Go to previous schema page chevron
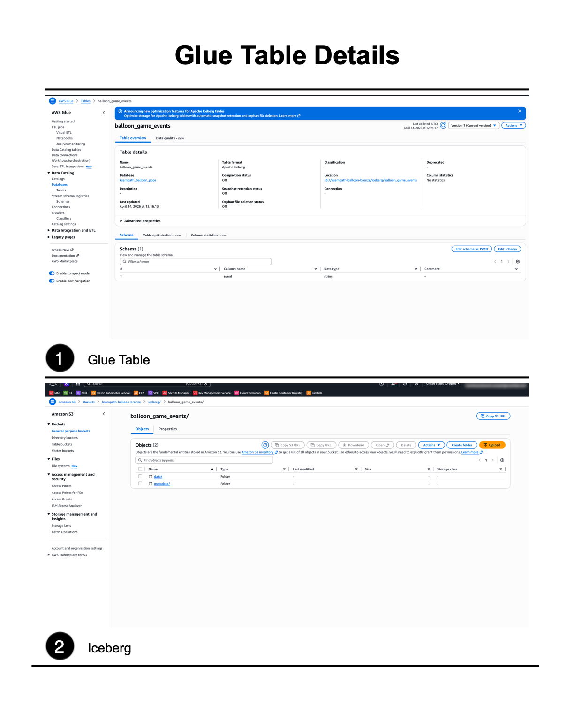 point(495,262)
